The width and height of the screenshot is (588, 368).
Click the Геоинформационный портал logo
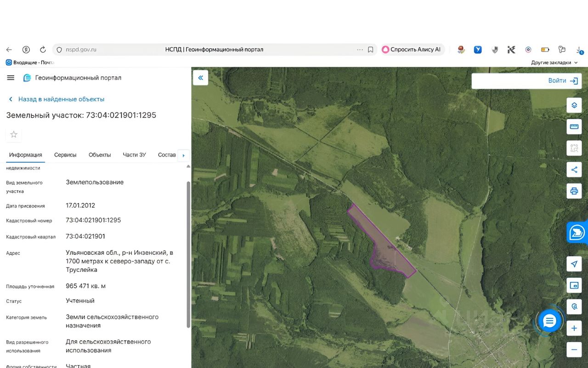pyautogui.click(x=73, y=78)
